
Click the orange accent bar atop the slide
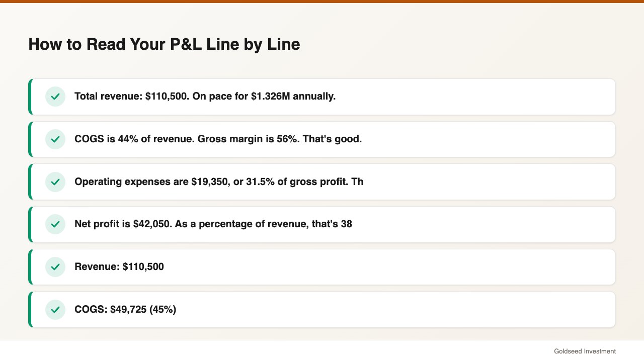point(322,2)
